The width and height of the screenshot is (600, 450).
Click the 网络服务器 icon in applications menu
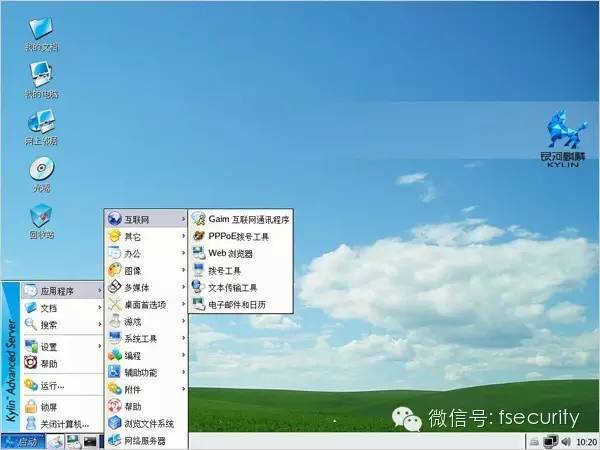(x=114, y=440)
